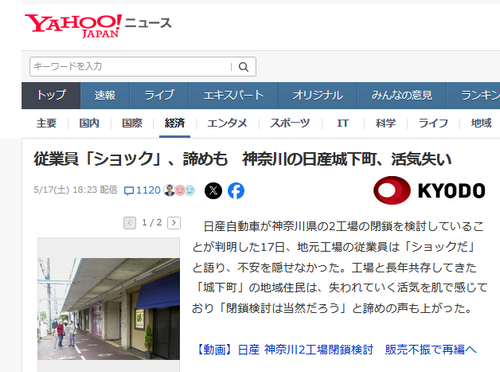Share article via X icon
Image resolution: width=500 pixels, height=372 pixels.
(x=213, y=191)
